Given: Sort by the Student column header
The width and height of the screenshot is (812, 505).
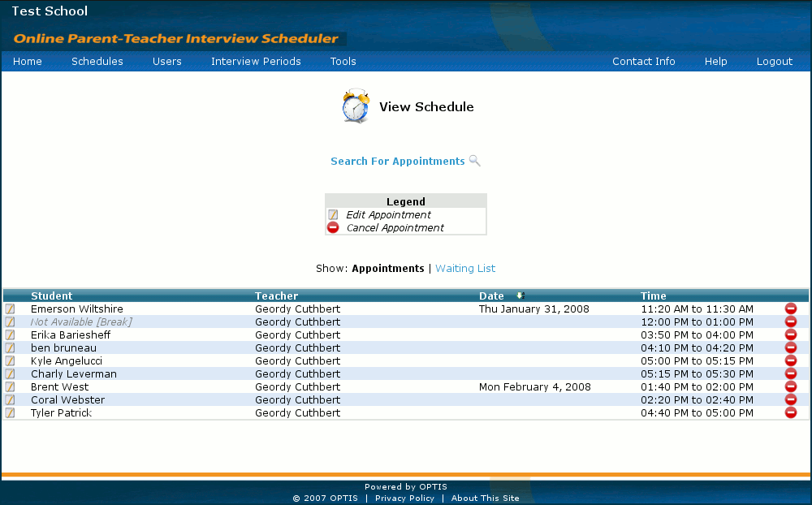Looking at the screenshot, I should pos(51,296).
